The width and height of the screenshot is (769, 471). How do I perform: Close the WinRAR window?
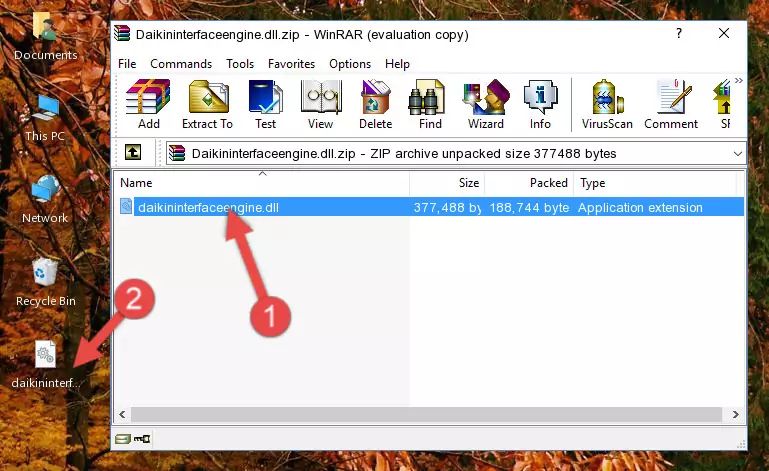click(x=724, y=33)
